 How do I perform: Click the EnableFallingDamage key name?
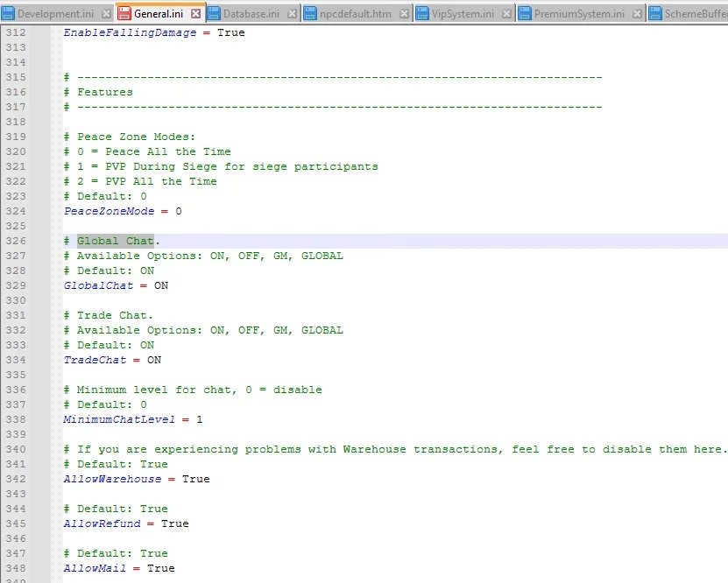[x=130, y=33]
